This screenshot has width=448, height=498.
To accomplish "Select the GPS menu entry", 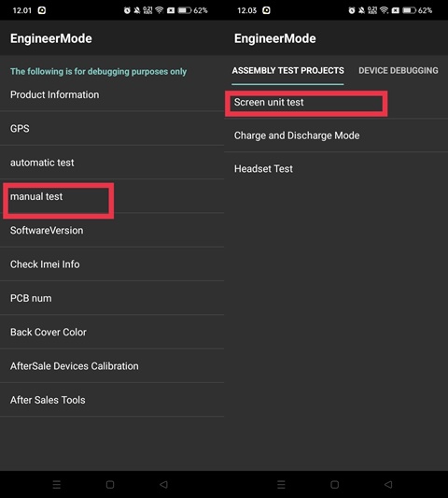I will coord(112,129).
